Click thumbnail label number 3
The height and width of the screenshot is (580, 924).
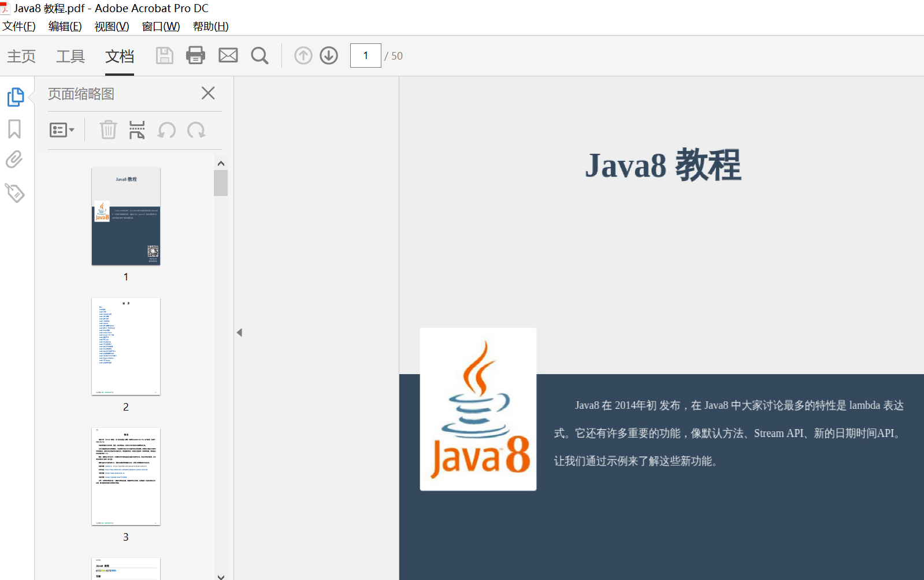(126, 537)
